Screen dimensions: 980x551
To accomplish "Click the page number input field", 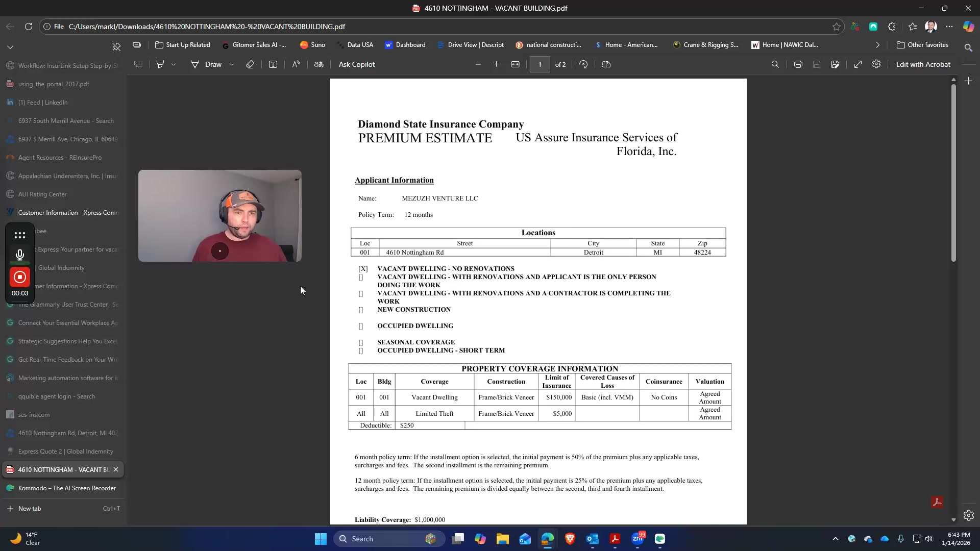I will [x=540, y=64].
